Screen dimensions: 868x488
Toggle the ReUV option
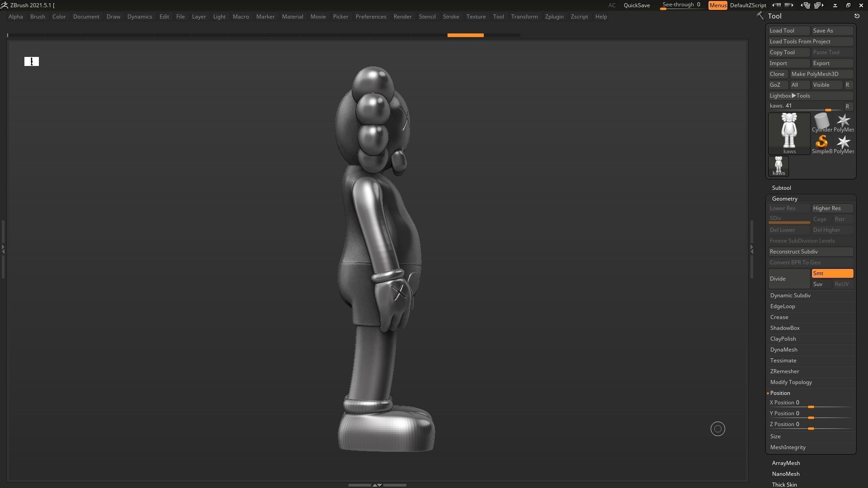point(843,284)
